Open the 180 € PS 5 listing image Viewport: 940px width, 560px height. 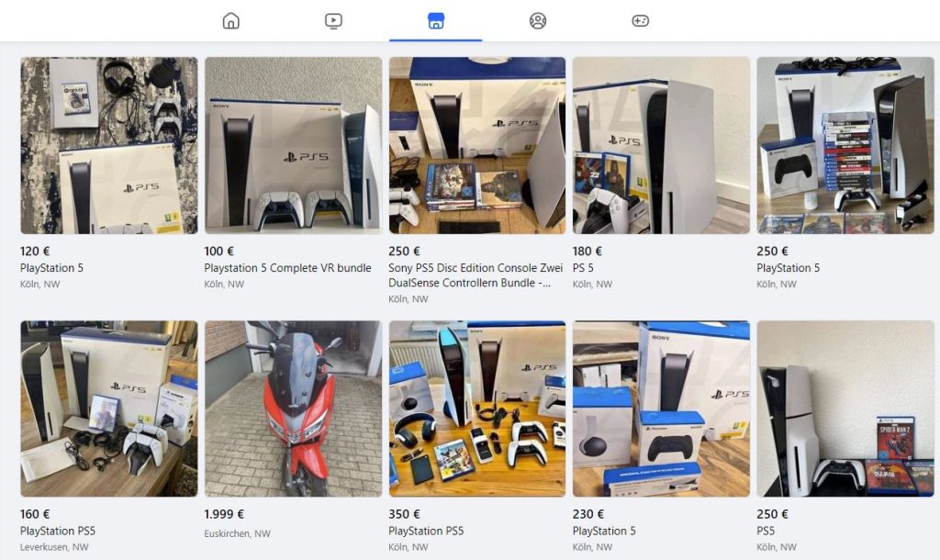(661, 145)
